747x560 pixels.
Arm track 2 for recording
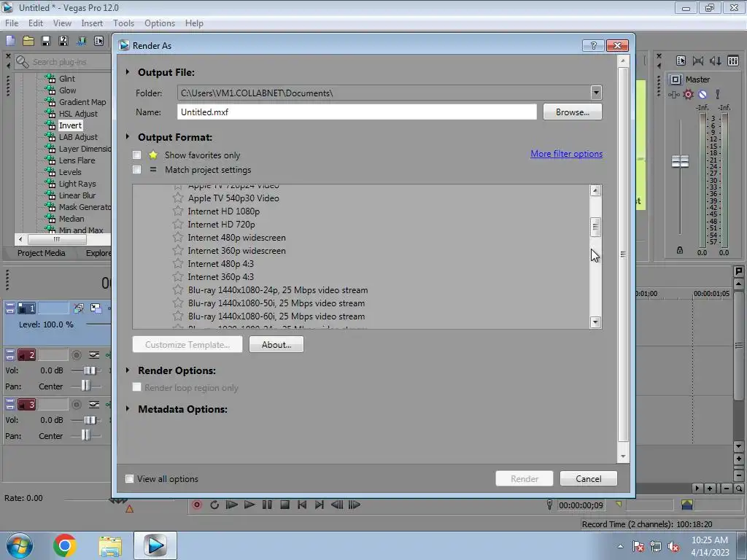(76, 355)
